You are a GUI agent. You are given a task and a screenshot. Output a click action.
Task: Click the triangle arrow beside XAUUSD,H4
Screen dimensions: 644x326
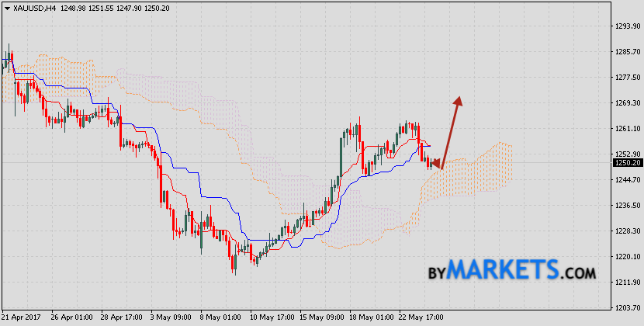[6, 6]
